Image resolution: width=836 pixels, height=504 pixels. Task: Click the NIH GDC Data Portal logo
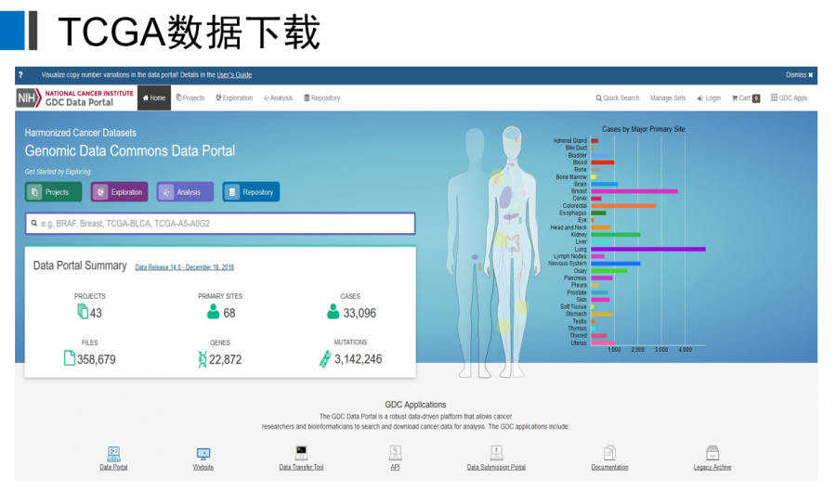pos(75,98)
